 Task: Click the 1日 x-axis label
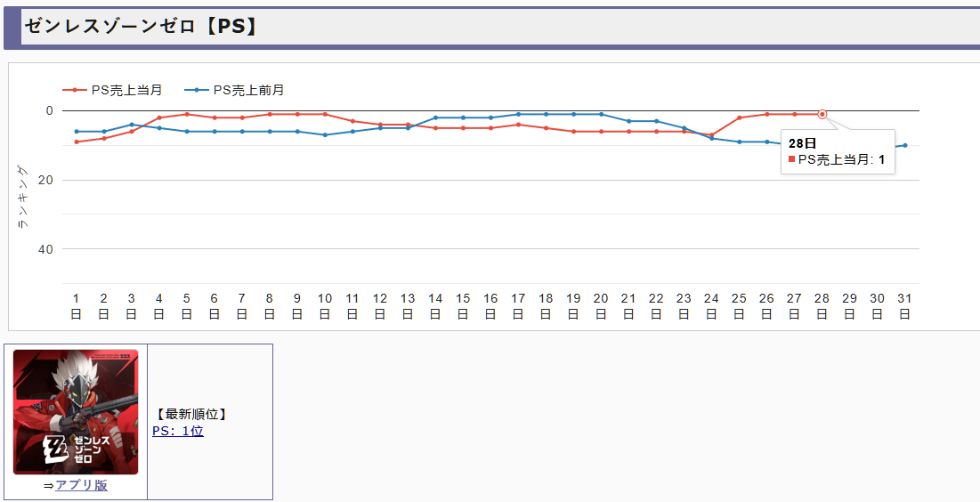[x=77, y=306]
